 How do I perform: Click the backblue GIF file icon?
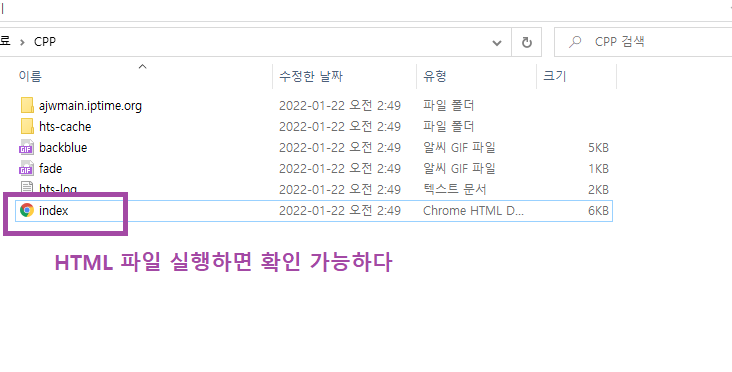pos(27,147)
